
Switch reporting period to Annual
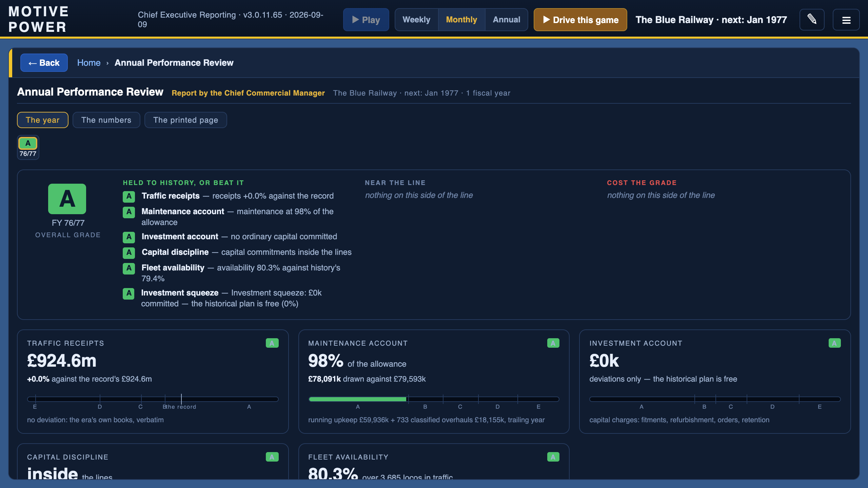(507, 20)
